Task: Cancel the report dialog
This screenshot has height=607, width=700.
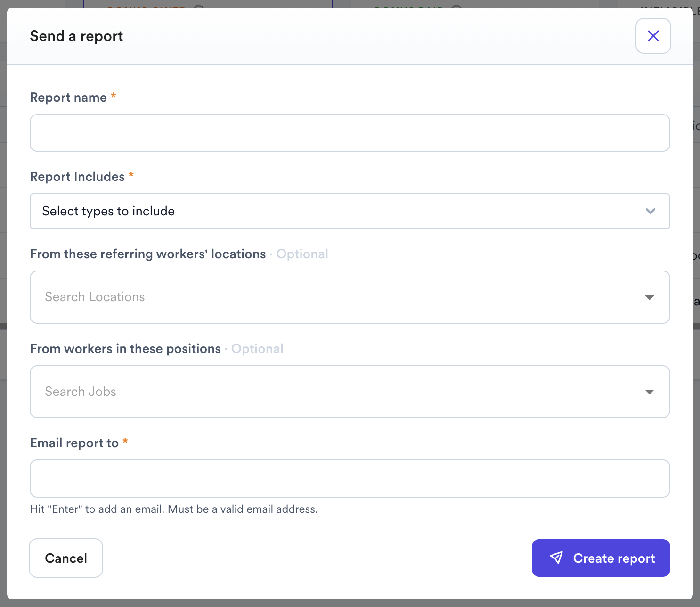Action: [66, 558]
